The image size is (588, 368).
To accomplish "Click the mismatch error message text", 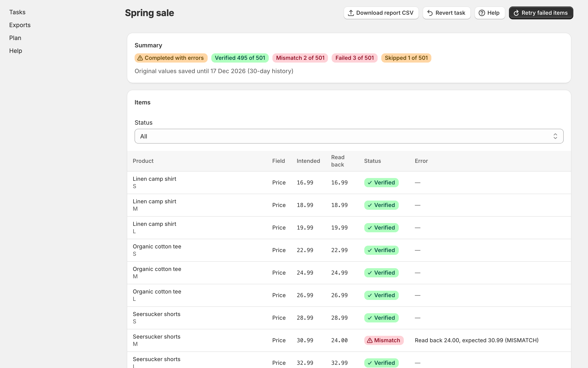I will [476, 340].
